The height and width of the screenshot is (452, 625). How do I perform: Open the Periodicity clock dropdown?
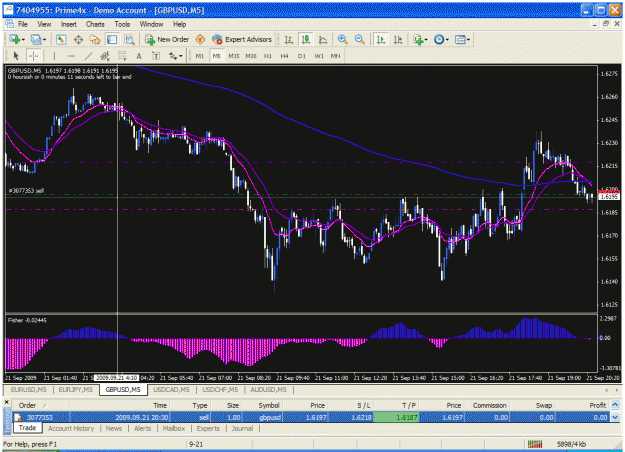441,39
